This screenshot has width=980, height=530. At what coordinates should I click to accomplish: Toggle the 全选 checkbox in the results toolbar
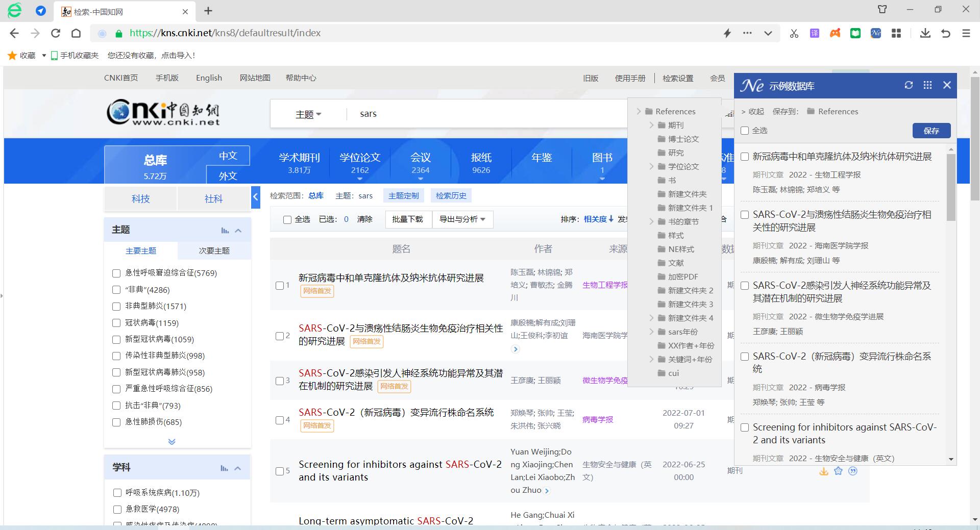287,220
